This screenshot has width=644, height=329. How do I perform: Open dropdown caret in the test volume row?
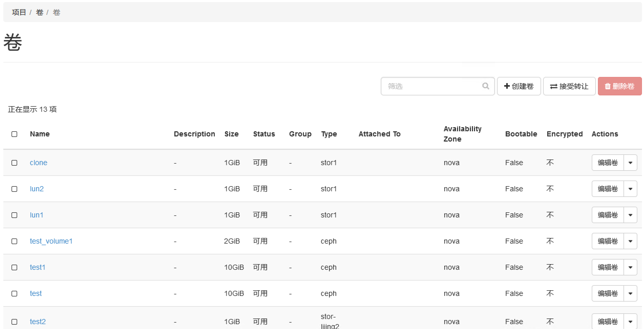630,293
